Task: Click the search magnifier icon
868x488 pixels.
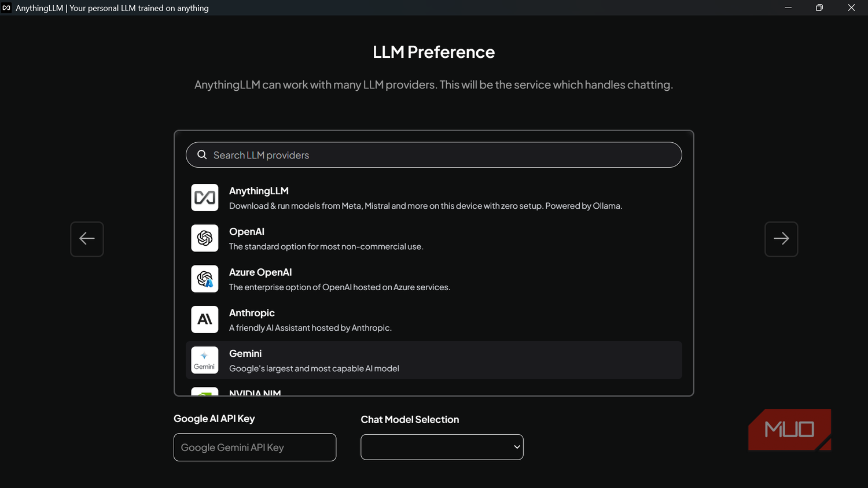Action: (202, 154)
